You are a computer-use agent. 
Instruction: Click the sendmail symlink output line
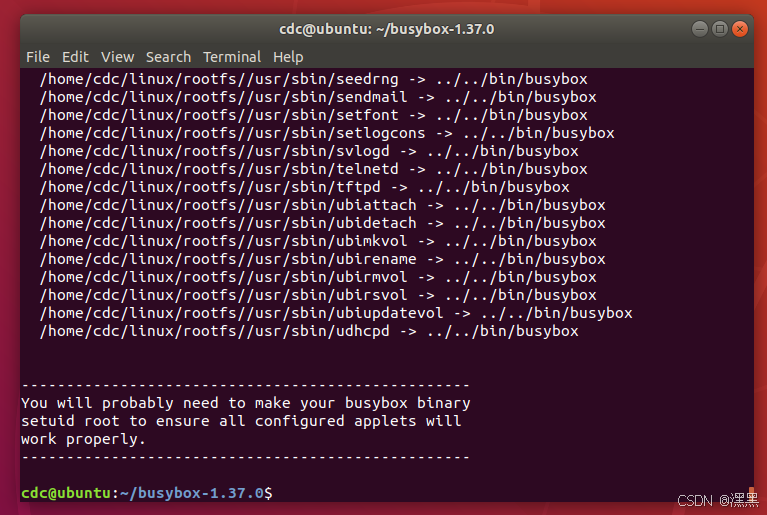pyautogui.click(x=318, y=97)
